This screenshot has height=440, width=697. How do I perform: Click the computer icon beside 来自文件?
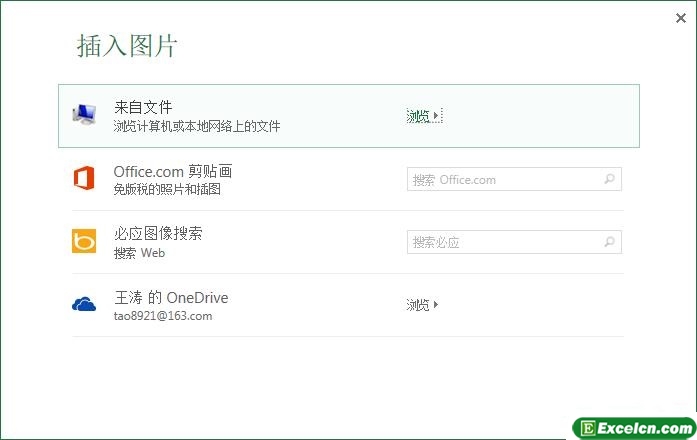point(84,114)
